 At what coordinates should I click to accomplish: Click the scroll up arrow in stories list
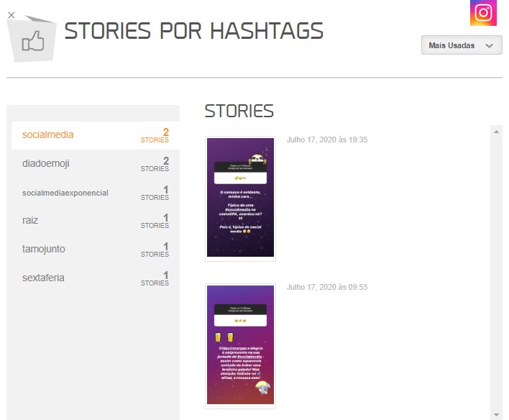(496, 132)
